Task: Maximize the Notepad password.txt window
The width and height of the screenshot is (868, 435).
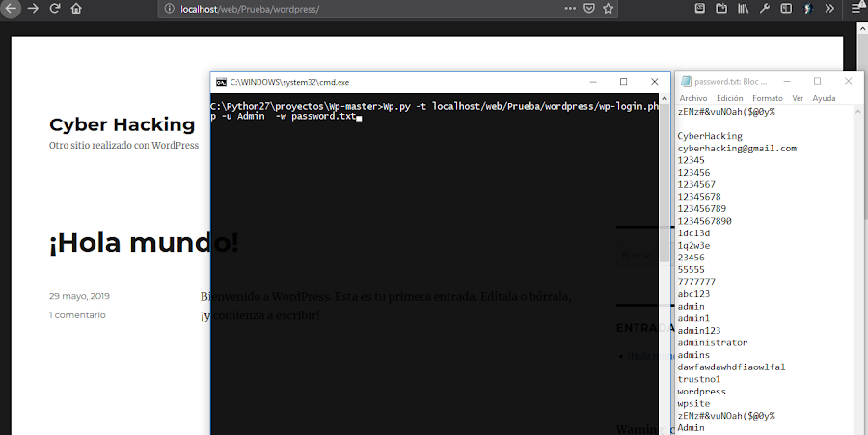Action: (x=817, y=81)
